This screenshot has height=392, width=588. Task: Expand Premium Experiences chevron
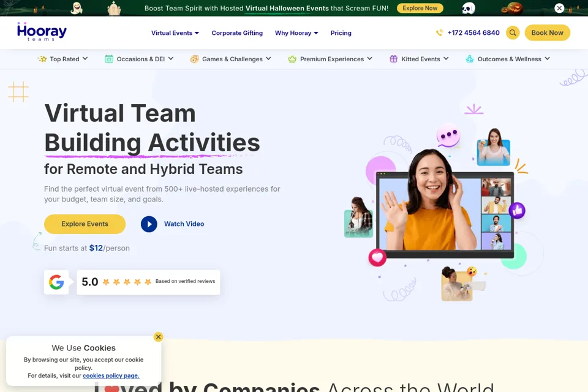coord(370,59)
